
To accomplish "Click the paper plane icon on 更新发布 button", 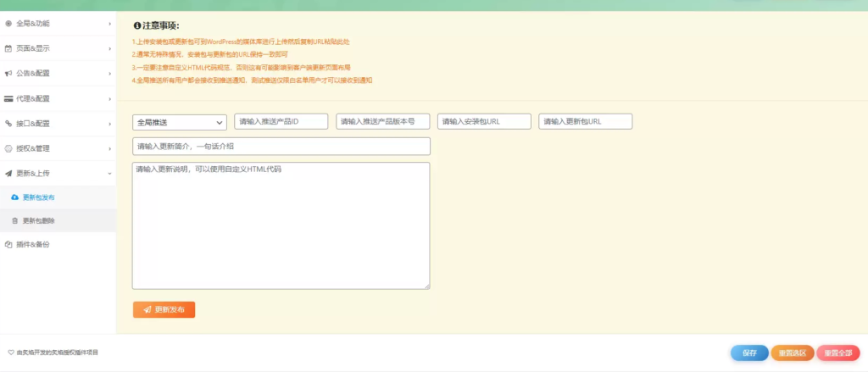I will (x=147, y=310).
